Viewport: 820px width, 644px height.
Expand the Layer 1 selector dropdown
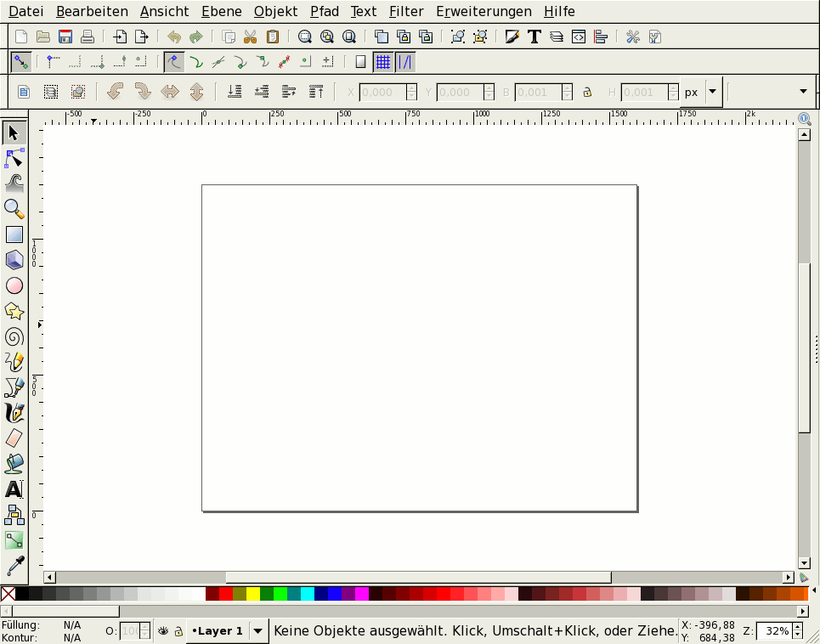257,631
